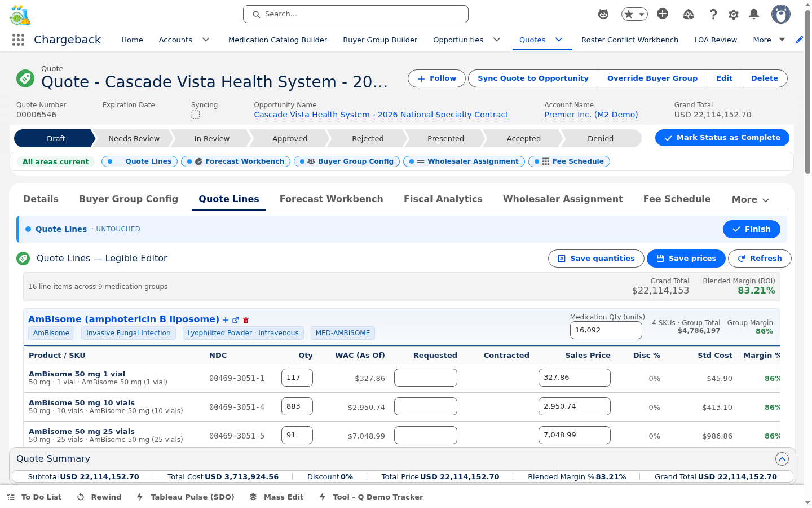Screen dimensions: 812x508
Task: Open Rewind utility item
Action: pos(99,497)
